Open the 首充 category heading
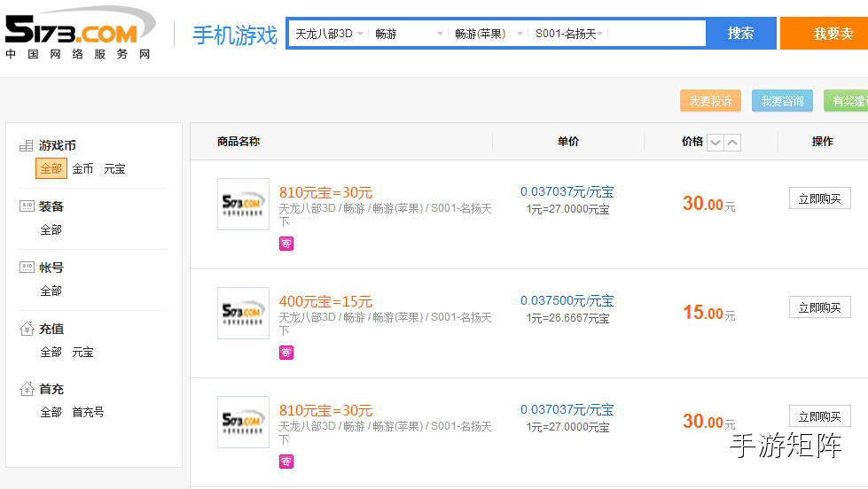 51,389
